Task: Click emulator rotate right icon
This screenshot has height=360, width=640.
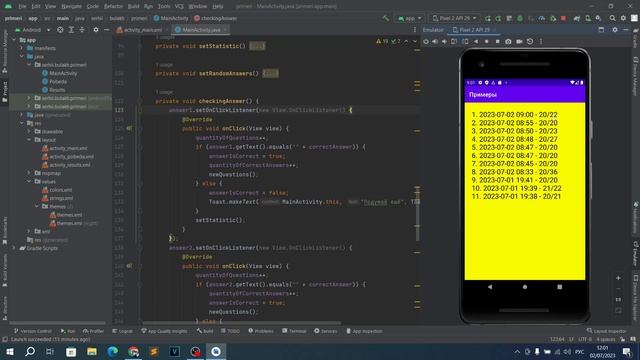Action: click(x=465, y=41)
